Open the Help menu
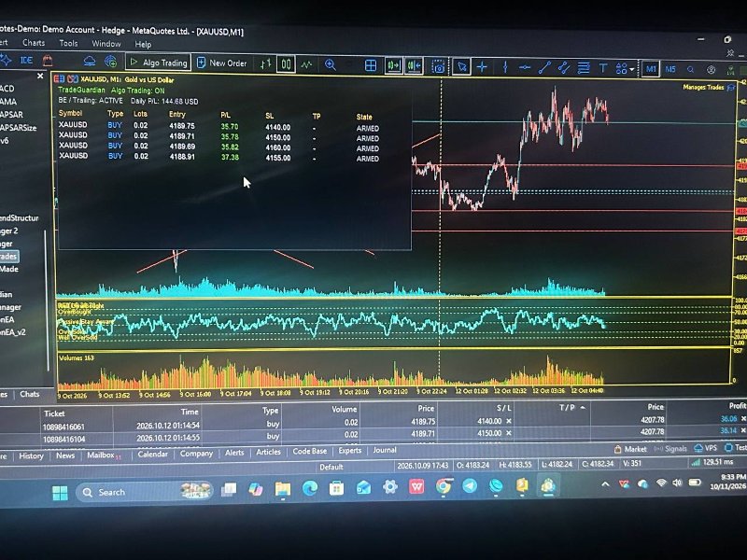 (143, 44)
